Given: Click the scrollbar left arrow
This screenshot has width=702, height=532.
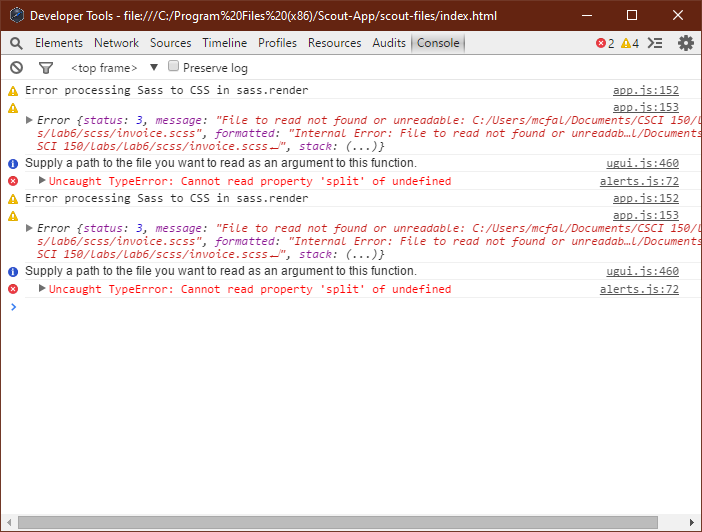Looking at the screenshot, I should coord(9,523).
